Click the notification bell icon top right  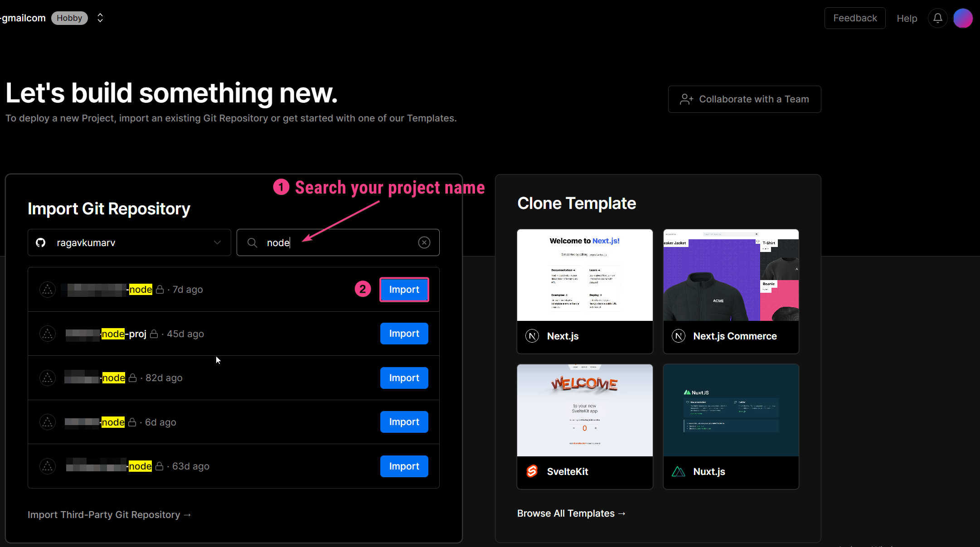point(938,18)
